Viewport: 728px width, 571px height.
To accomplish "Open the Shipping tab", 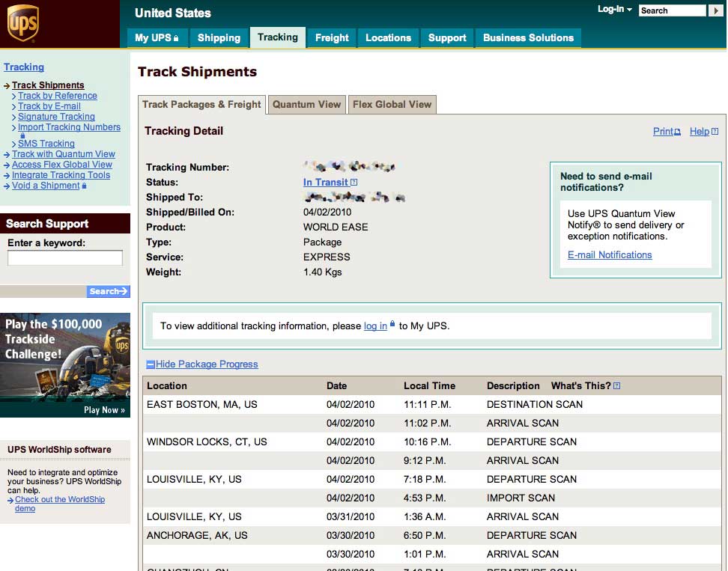I will coord(219,37).
